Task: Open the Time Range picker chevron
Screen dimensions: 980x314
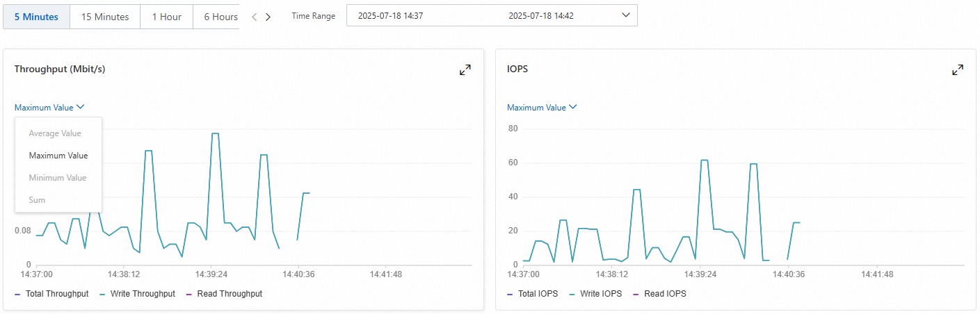Action: 625,15
